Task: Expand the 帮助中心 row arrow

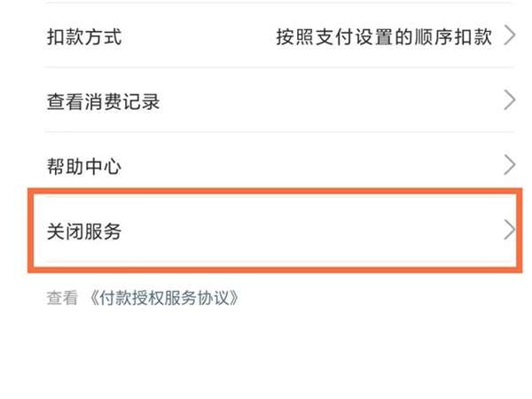Action: tap(509, 166)
